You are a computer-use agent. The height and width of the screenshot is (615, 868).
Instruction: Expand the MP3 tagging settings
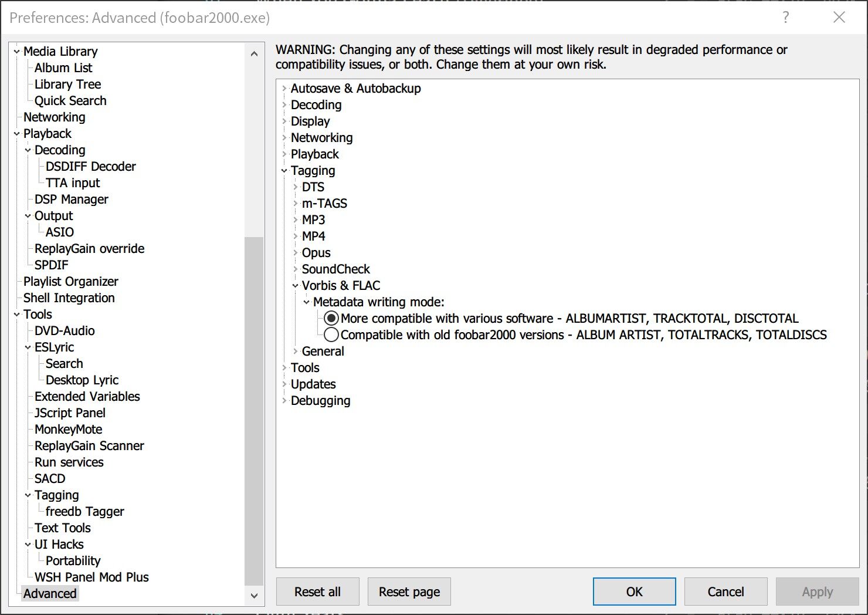pos(296,219)
